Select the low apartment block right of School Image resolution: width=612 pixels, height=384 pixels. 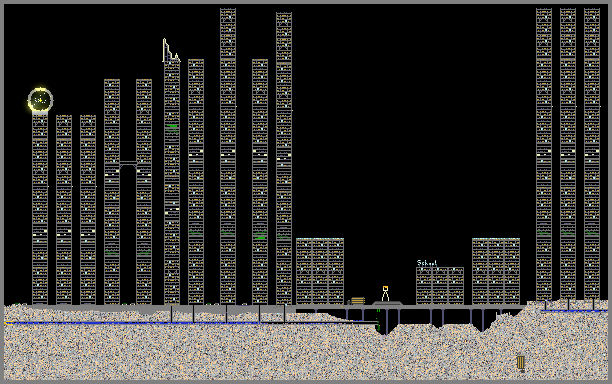496,271
